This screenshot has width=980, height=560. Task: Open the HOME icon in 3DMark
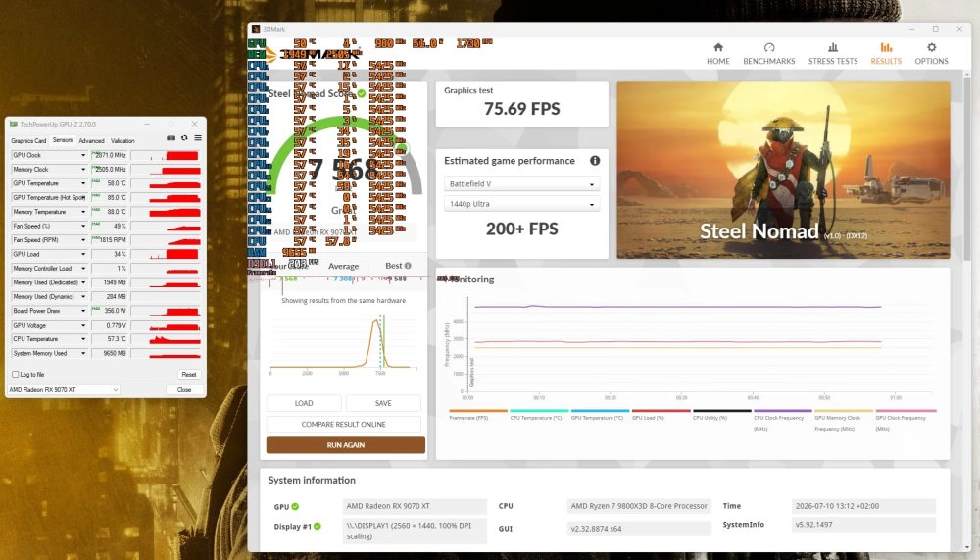(718, 47)
